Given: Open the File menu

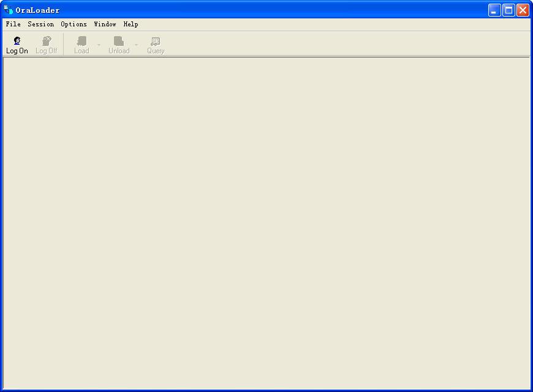Looking at the screenshot, I should click(13, 24).
